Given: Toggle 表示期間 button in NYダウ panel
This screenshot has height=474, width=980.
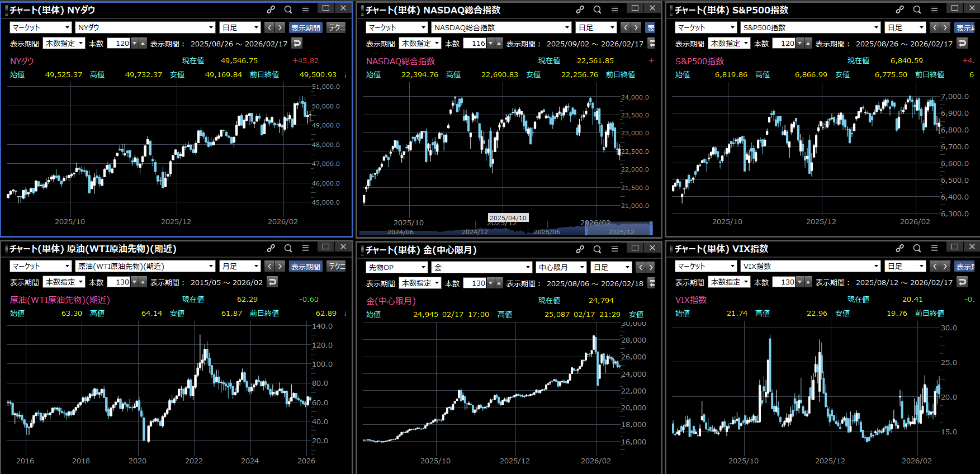Looking at the screenshot, I should (306, 28).
